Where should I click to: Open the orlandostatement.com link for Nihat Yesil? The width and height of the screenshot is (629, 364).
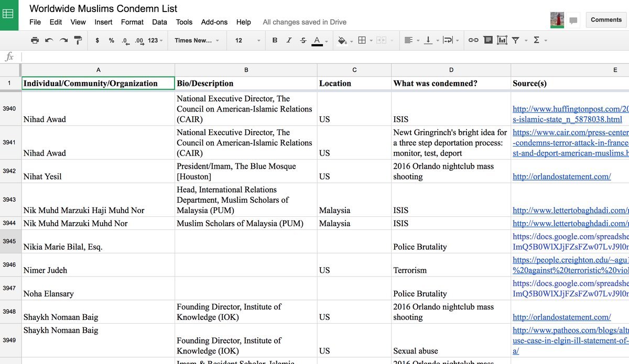pyautogui.click(x=561, y=177)
